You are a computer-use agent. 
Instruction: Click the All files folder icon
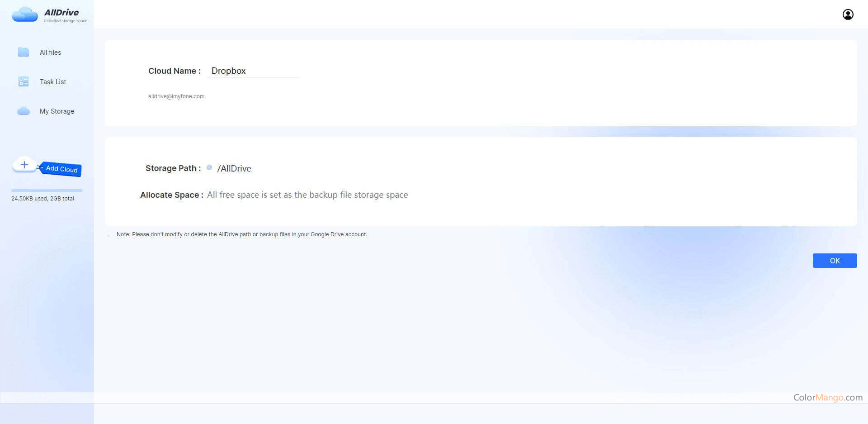click(x=24, y=52)
